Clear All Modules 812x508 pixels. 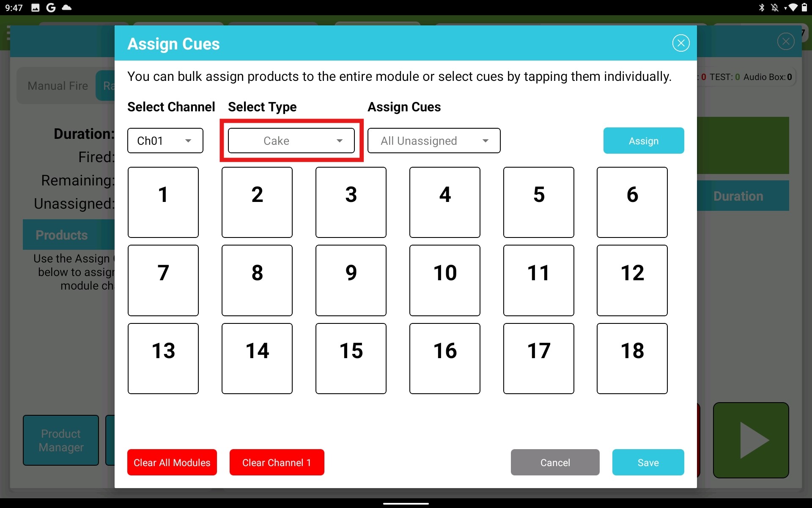[x=172, y=462]
